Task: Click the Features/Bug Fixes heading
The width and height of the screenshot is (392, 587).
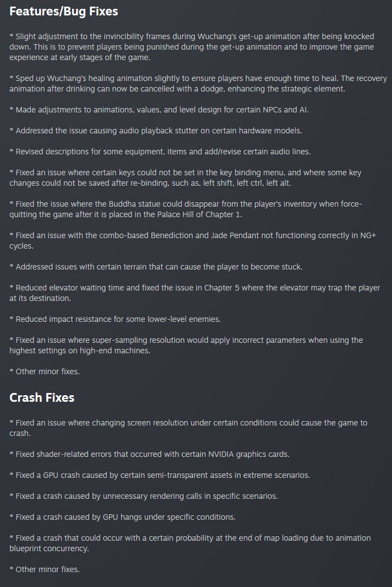Action: pos(63,12)
